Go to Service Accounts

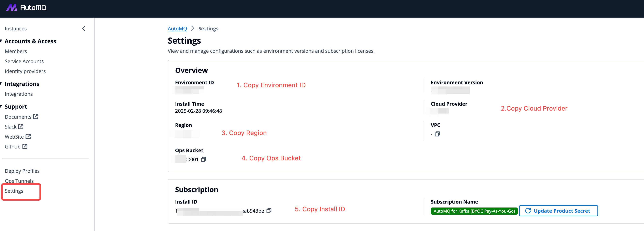point(24,61)
